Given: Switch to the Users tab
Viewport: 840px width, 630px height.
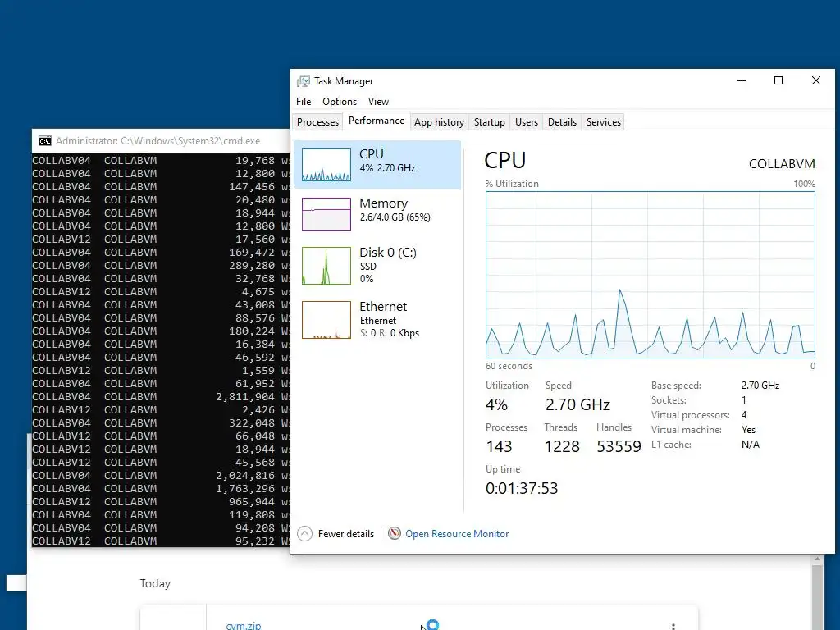Looking at the screenshot, I should pos(526,121).
